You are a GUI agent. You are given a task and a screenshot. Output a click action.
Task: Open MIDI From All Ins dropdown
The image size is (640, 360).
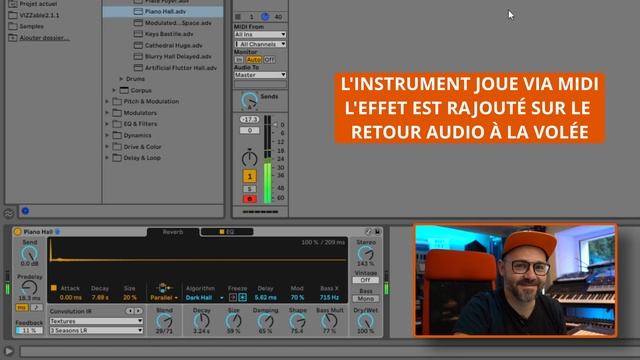[x=260, y=34]
